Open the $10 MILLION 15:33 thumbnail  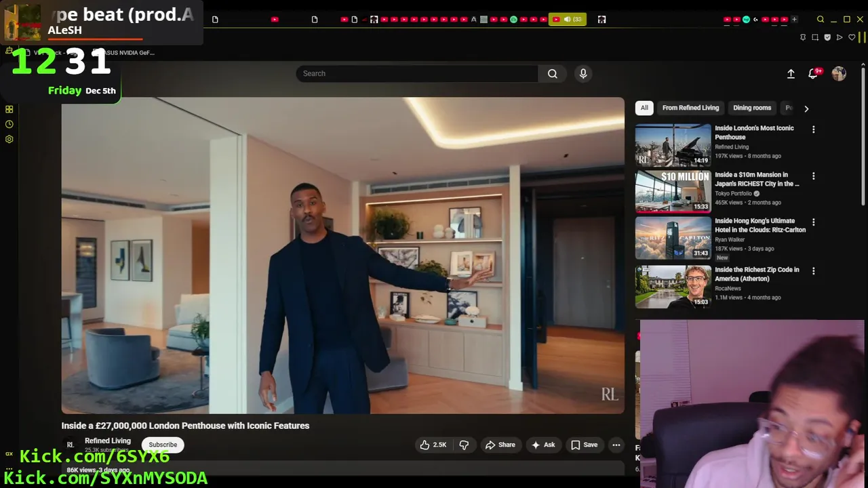pos(673,191)
